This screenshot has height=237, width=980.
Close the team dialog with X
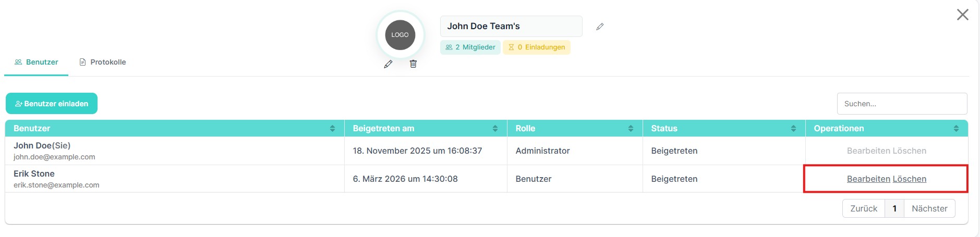(962, 15)
